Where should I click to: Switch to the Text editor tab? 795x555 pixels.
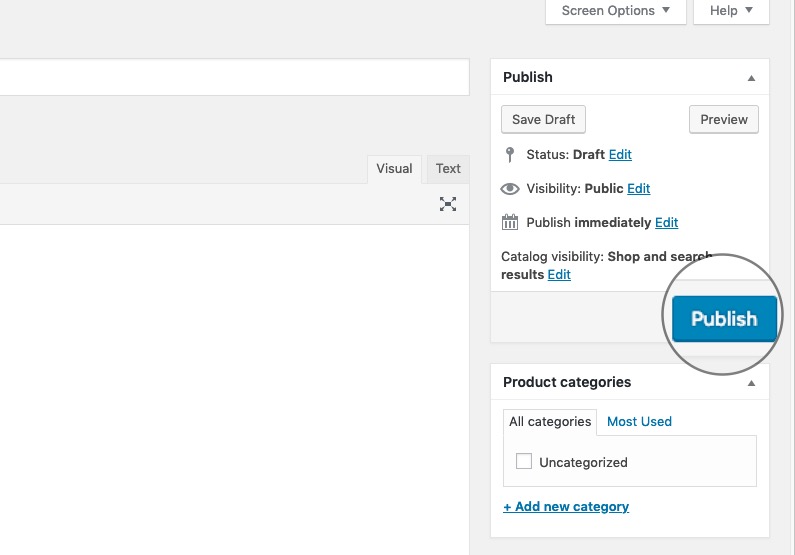[448, 169]
